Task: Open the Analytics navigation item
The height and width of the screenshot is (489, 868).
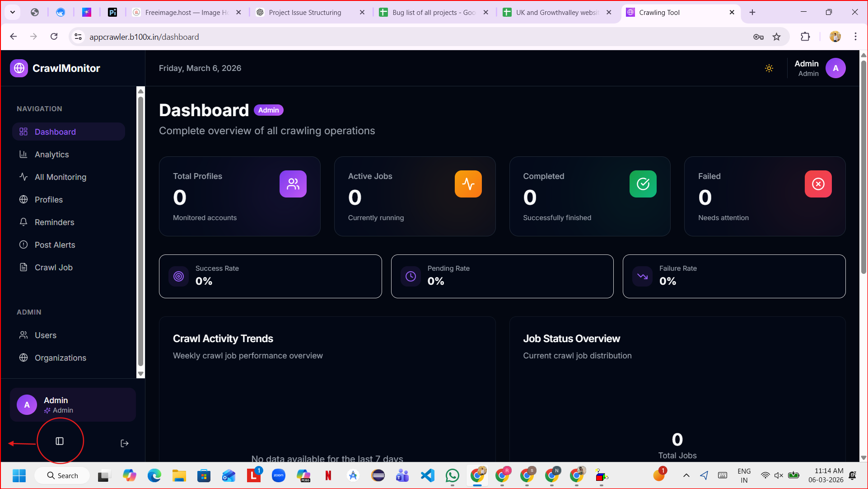Action: (x=51, y=155)
